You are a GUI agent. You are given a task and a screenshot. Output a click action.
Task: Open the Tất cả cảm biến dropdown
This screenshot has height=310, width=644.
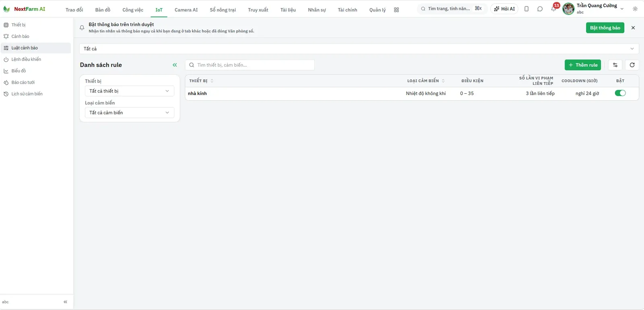130,113
